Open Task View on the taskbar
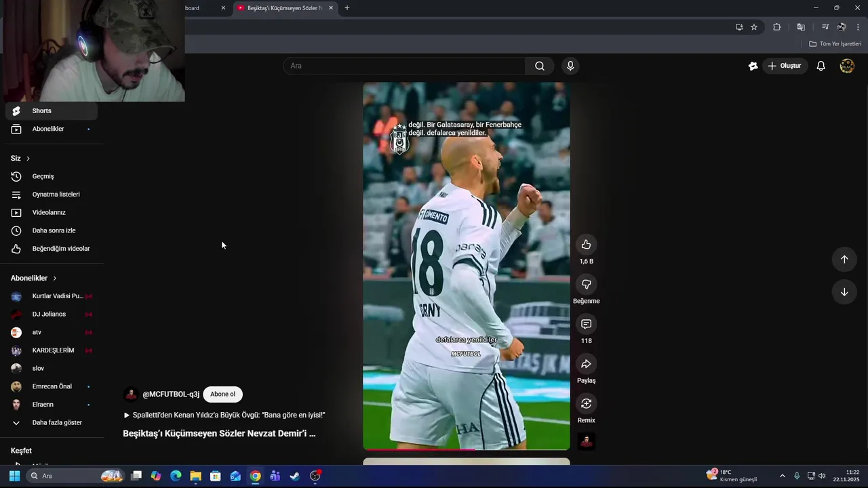The width and height of the screenshot is (868, 488). (x=136, y=476)
